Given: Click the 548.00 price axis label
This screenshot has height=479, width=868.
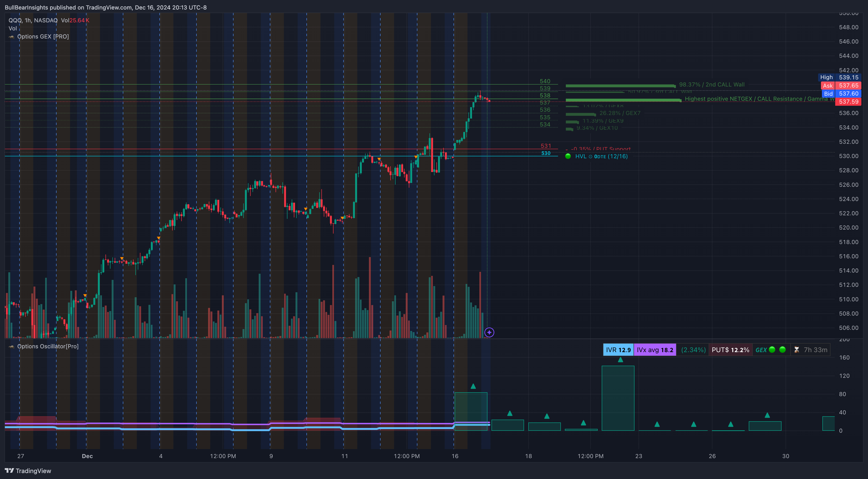Looking at the screenshot, I should [849, 27].
